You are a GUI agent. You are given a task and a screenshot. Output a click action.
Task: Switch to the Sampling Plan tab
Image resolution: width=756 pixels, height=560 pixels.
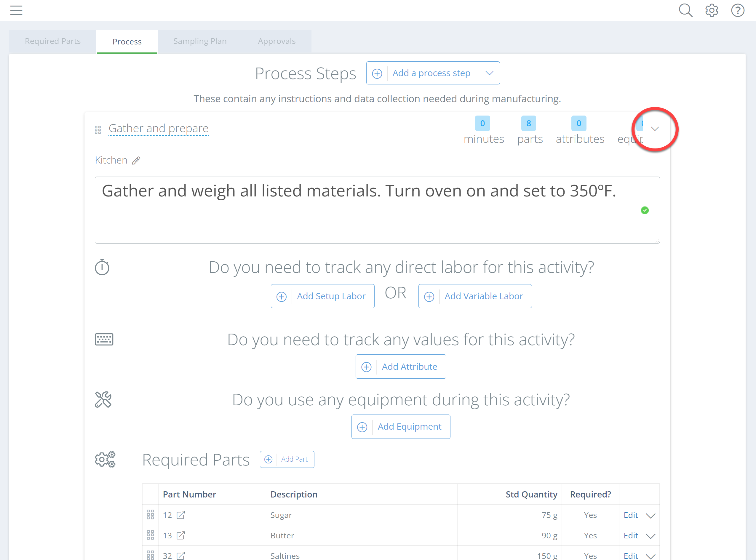tap(200, 41)
